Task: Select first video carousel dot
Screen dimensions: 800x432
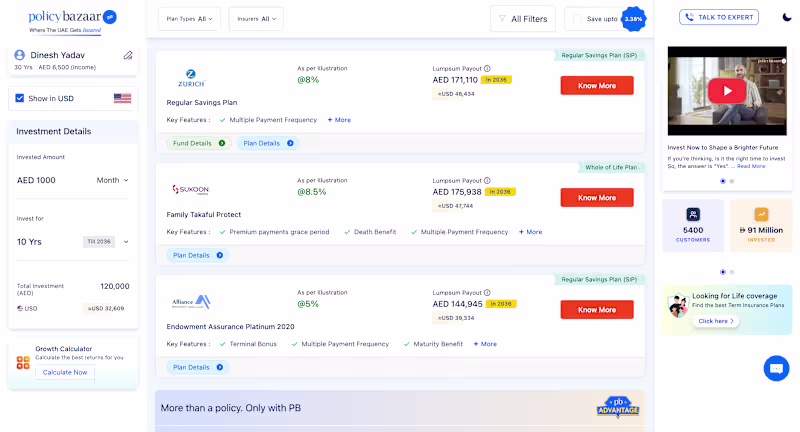Action: [x=722, y=181]
